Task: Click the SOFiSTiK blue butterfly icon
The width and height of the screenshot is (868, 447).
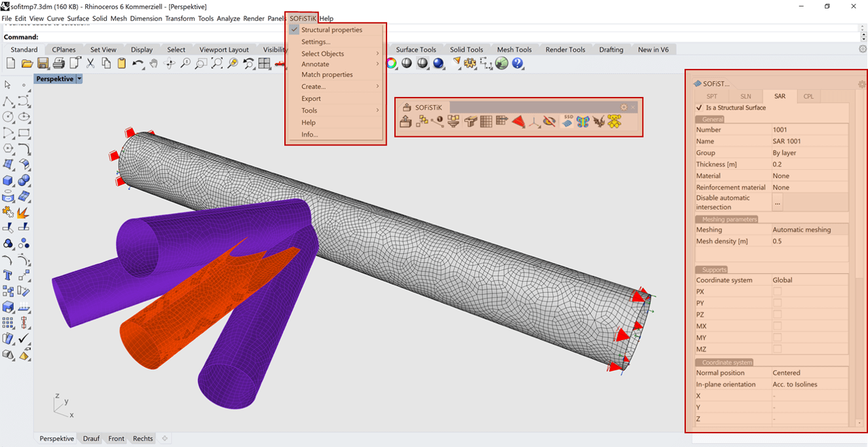Action: [x=583, y=121]
